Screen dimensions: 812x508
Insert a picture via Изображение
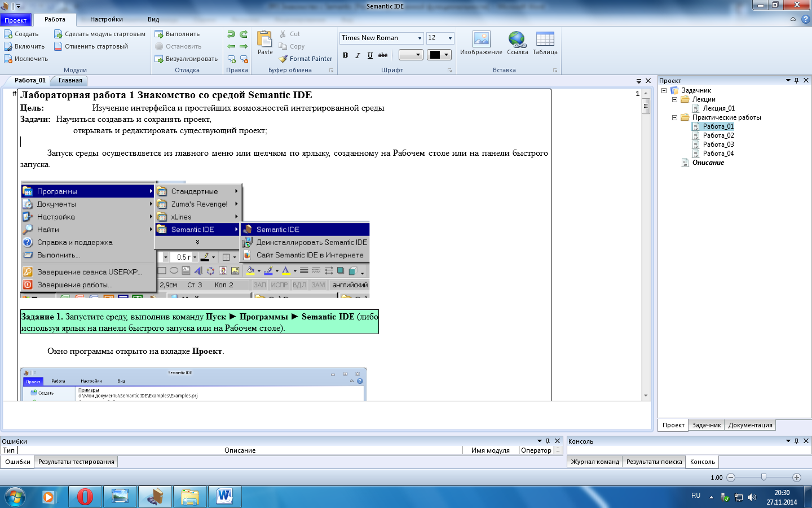click(481, 43)
